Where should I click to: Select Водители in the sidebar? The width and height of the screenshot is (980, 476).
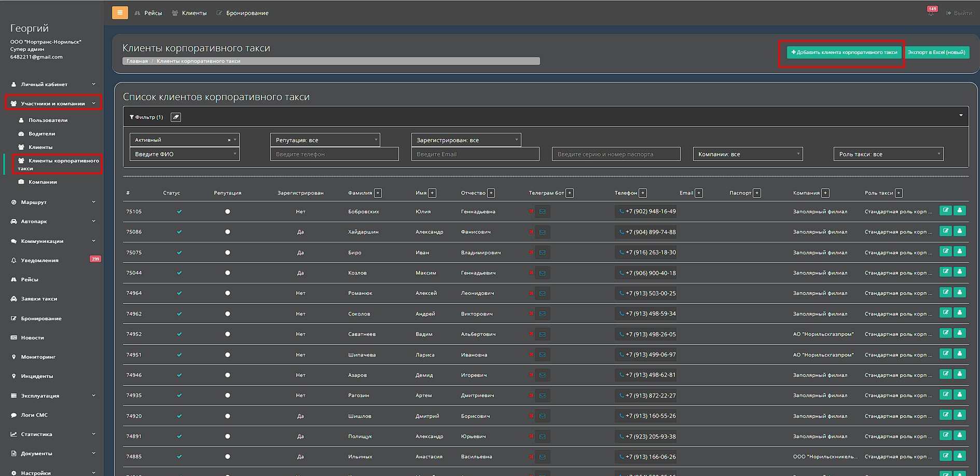[42, 134]
